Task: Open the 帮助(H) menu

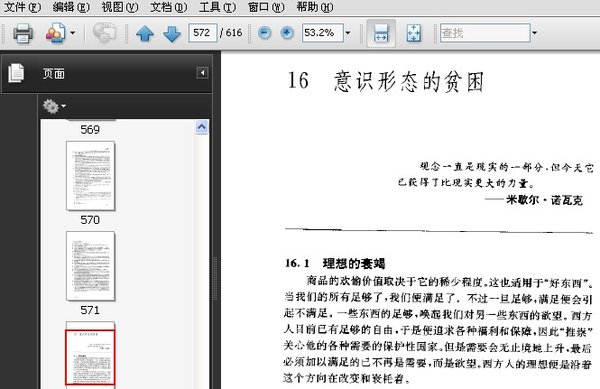Action: (x=315, y=7)
